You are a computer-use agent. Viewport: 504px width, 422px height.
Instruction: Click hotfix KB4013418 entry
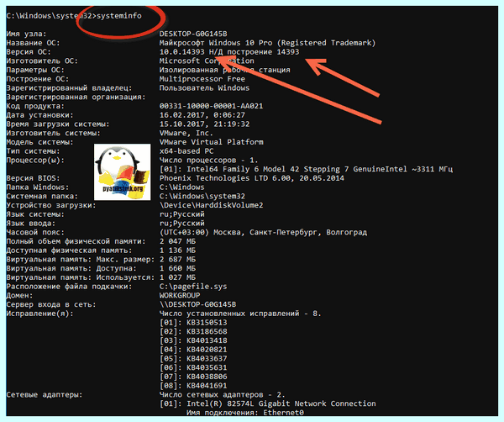point(193,340)
